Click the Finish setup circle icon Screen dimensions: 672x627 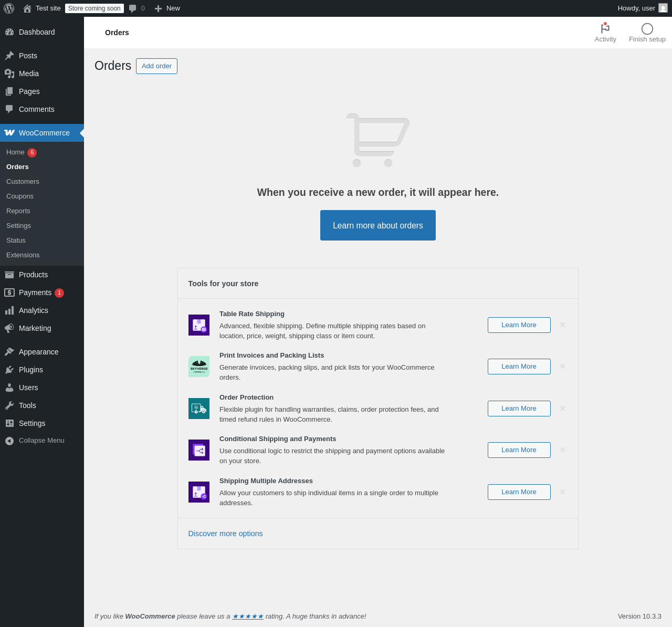pos(647,29)
